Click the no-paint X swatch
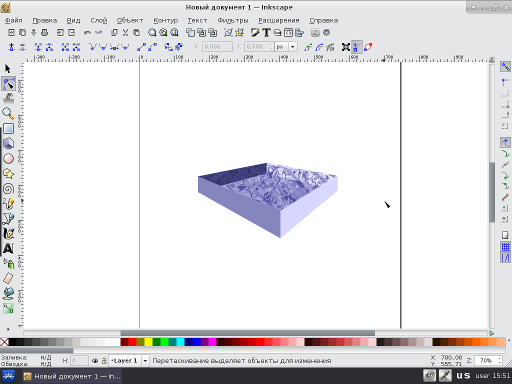Image resolution: width=512 pixels, height=384 pixels. coord(4,342)
